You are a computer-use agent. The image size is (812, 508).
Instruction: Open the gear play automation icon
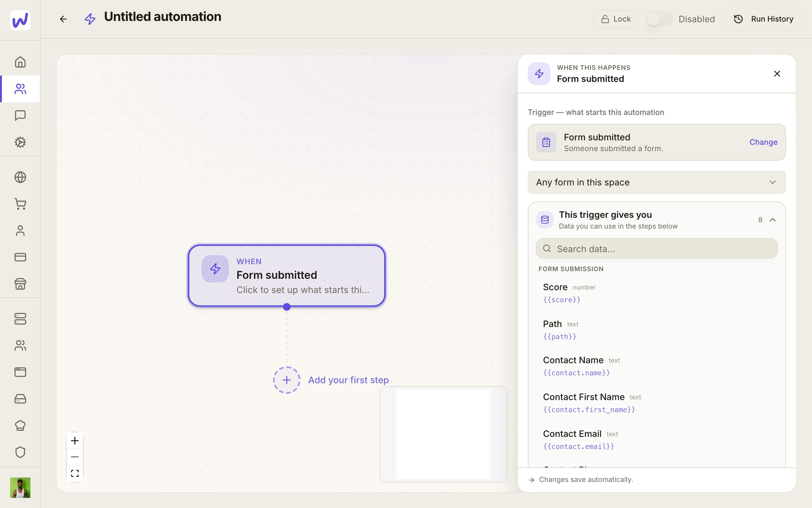20,142
